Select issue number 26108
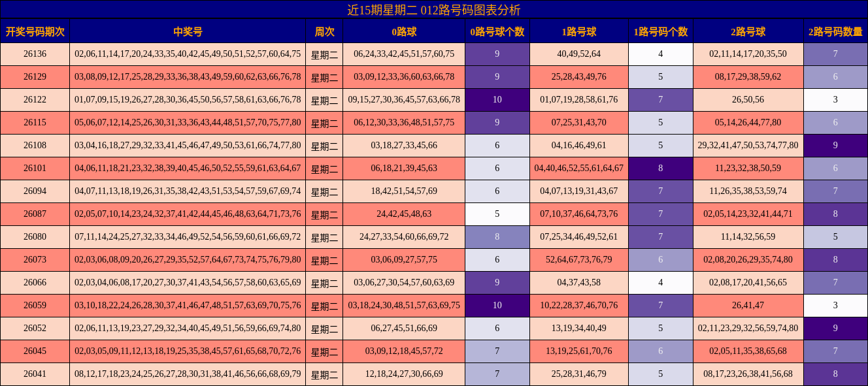This screenshot has height=386, width=868. [x=35, y=146]
